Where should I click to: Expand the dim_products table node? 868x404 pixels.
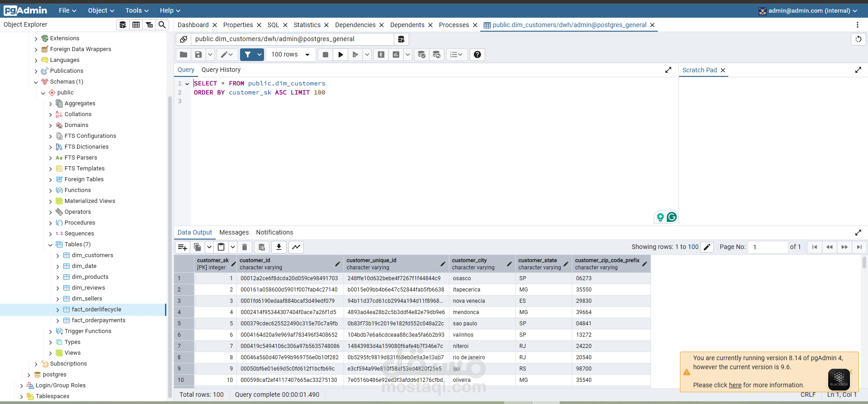coord(58,277)
